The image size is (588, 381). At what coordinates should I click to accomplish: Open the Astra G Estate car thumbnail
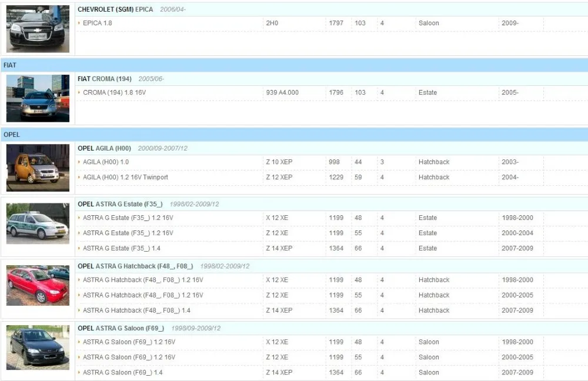tap(38, 223)
